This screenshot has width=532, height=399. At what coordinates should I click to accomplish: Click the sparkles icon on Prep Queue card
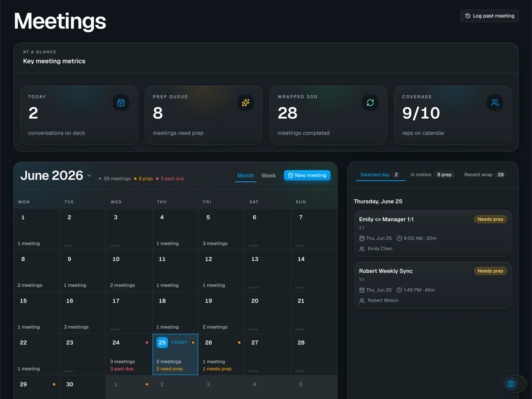tap(245, 103)
